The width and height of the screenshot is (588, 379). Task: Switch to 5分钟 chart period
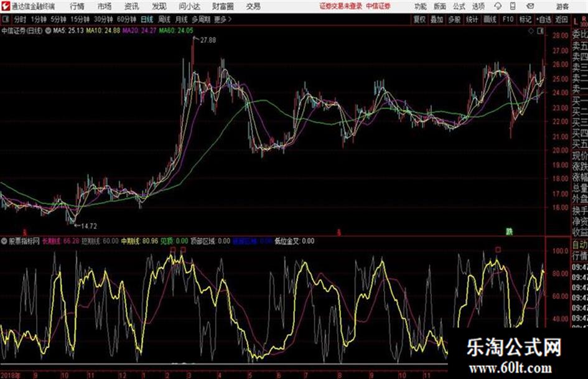tap(58, 19)
